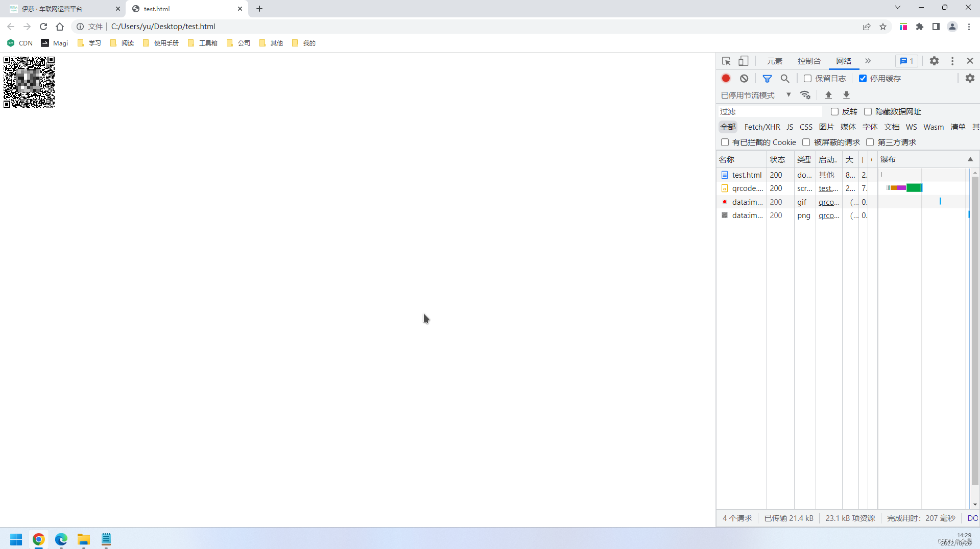Open the 公司 bookmark folder
The height and width of the screenshot is (549, 980).
coord(238,43)
